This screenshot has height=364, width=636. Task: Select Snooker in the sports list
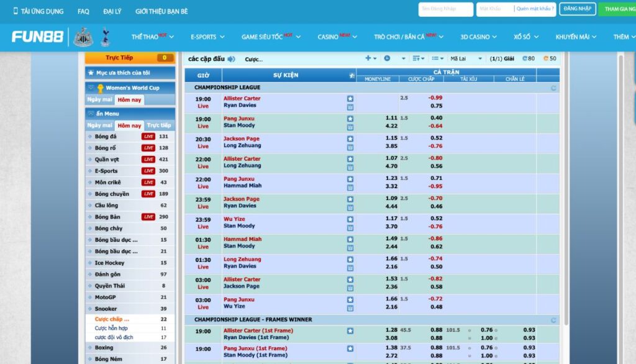(106, 309)
